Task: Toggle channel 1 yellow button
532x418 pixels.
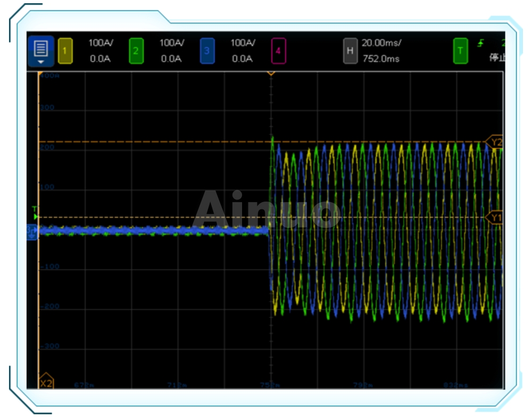Action: click(x=65, y=51)
